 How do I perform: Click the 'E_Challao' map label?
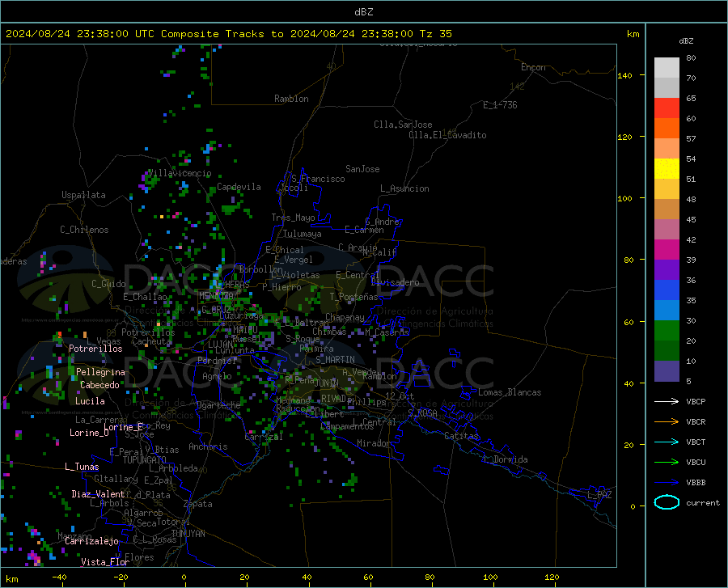[x=145, y=297]
